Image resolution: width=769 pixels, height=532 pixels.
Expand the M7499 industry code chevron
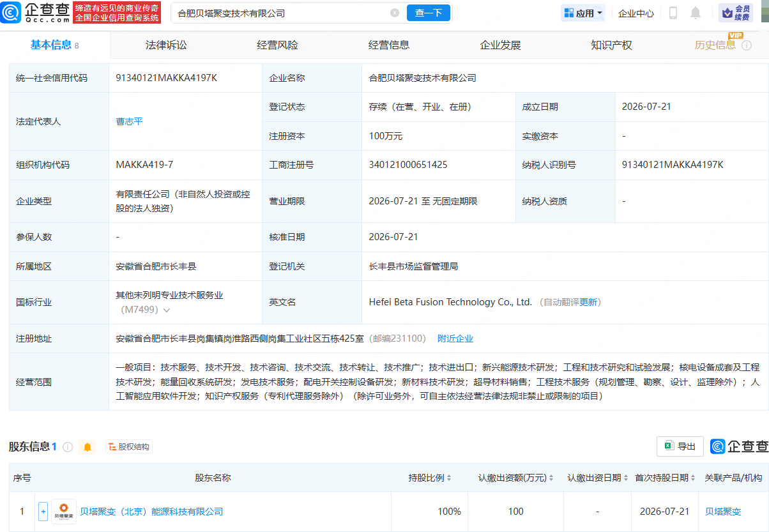pos(167,310)
